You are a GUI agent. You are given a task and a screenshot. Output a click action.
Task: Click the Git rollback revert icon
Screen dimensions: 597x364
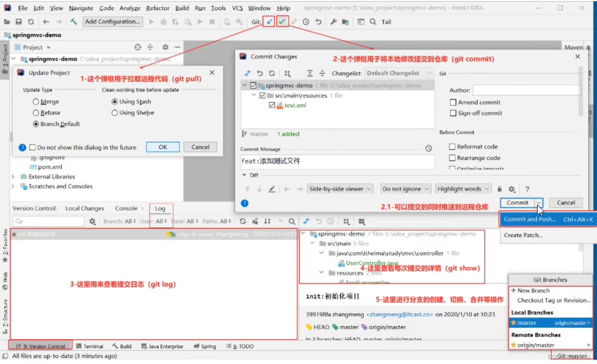318,22
